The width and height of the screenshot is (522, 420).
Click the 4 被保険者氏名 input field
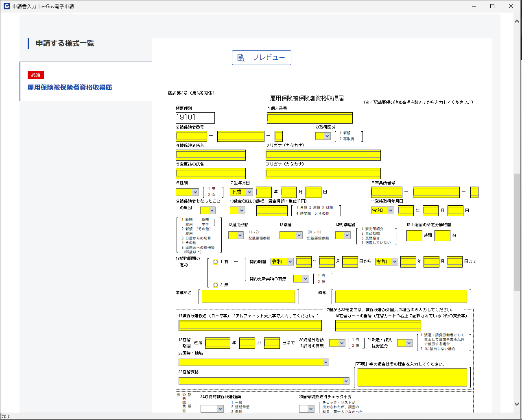pyautogui.click(x=211, y=155)
